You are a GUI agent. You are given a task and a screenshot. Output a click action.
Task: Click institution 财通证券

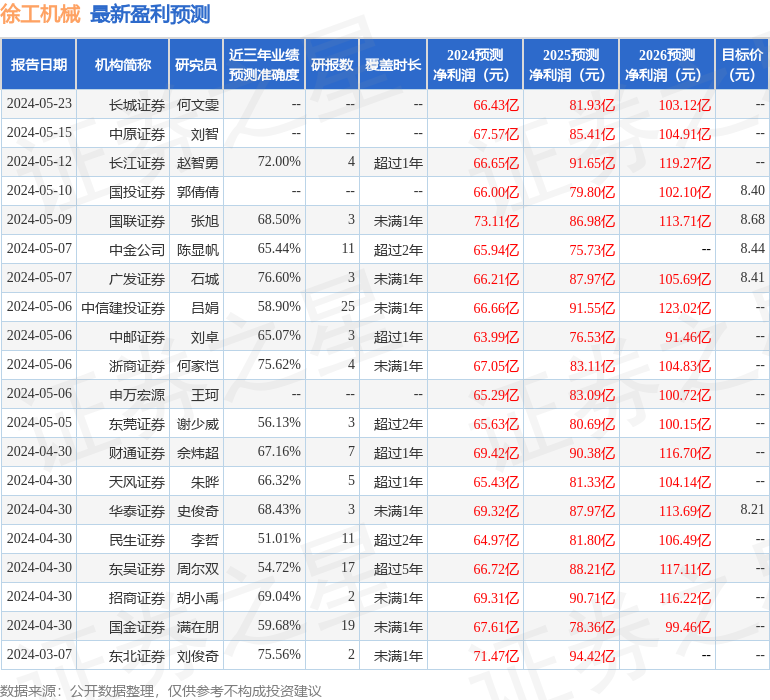click(x=137, y=453)
